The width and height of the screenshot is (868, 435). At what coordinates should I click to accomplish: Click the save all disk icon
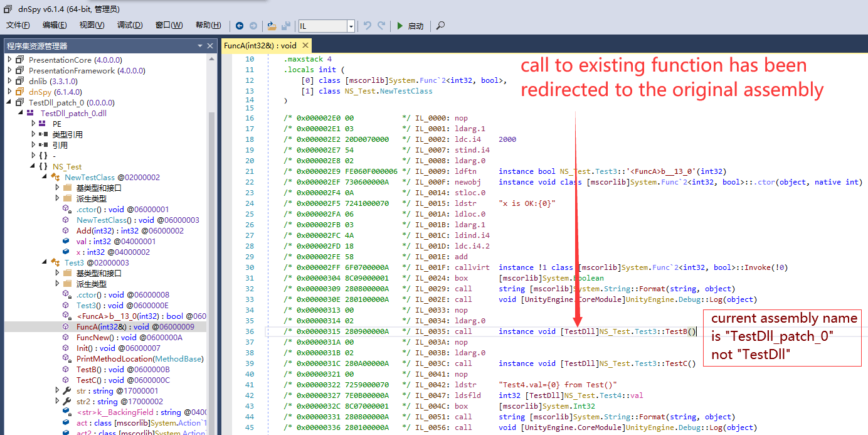tap(286, 26)
